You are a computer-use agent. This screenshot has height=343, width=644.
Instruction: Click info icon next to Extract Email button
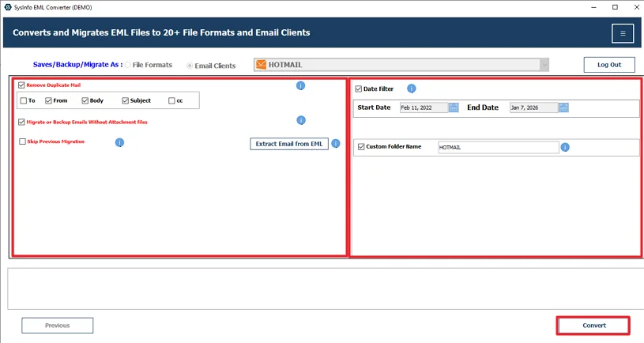pyautogui.click(x=336, y=143)
